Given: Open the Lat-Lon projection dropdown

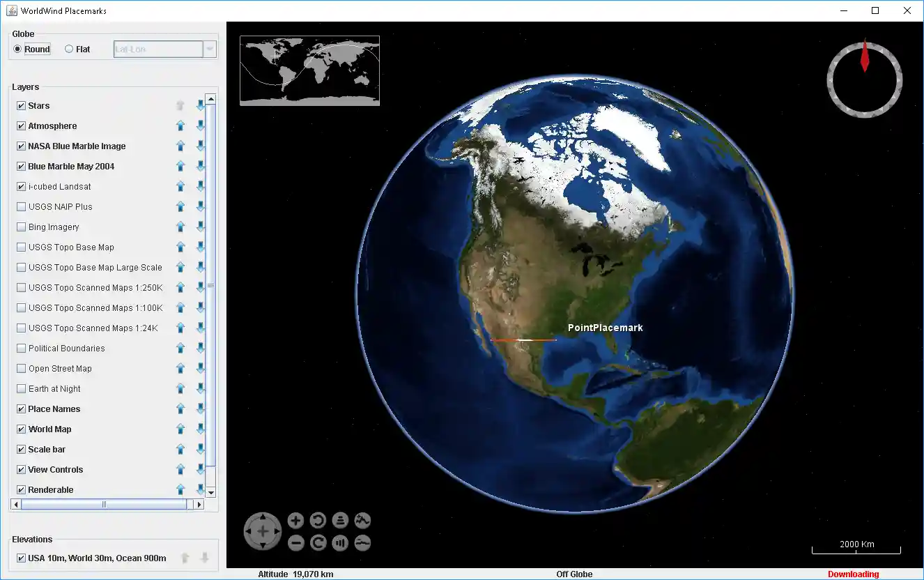Looking at the screenshot, I should tap(209, 49).
